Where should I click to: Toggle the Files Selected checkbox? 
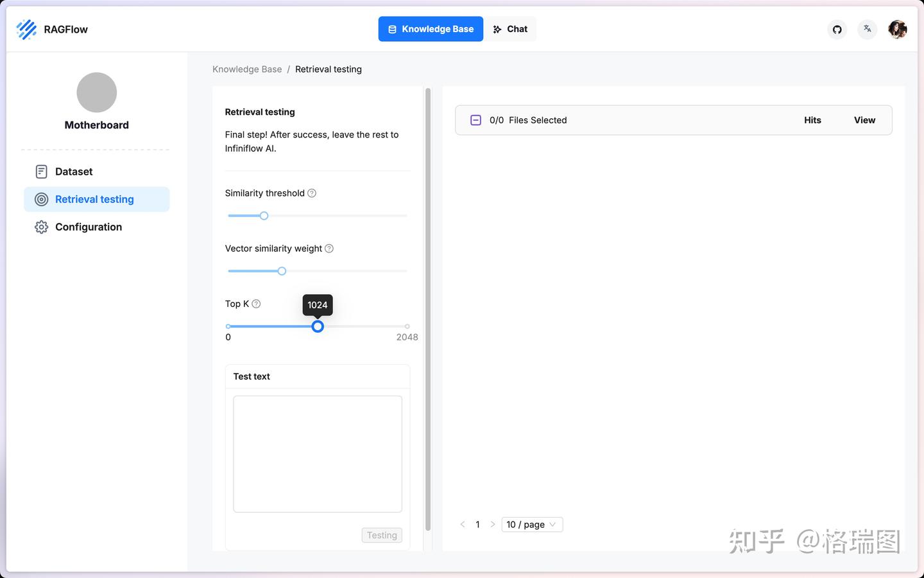point(476,120)
